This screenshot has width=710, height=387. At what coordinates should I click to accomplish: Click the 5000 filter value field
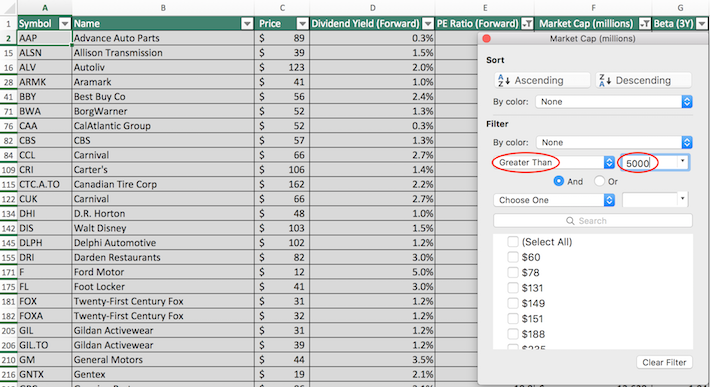pyautogui.click(x=648, y=163)
